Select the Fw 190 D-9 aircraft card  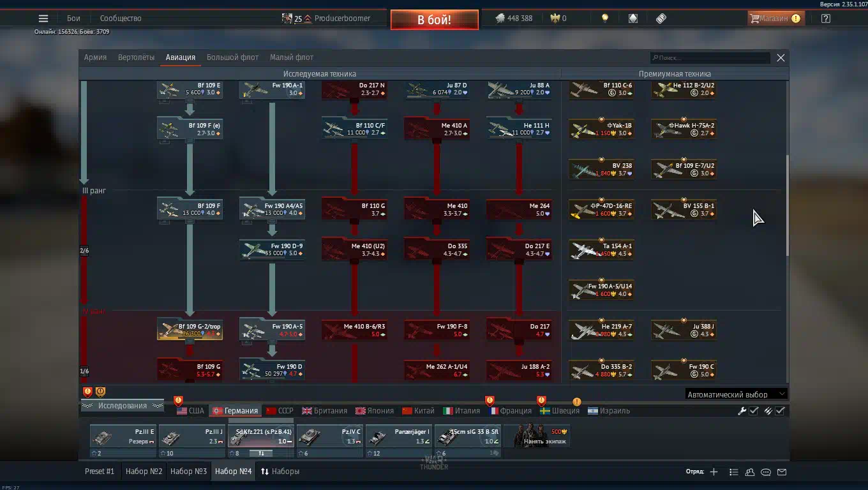pos(272,249)
